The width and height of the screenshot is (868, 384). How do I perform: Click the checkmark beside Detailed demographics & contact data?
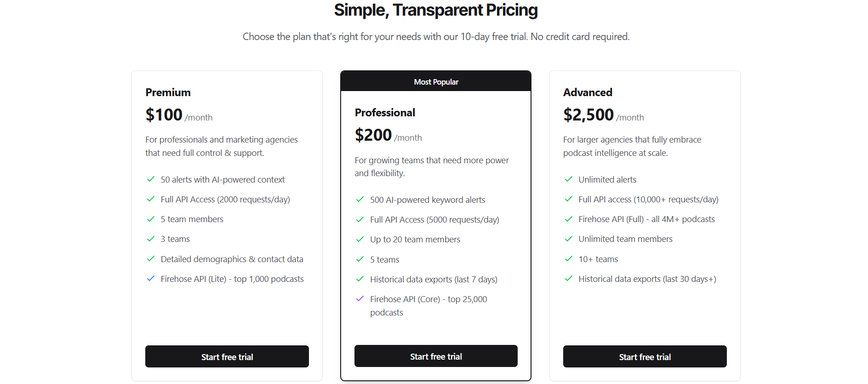[151, 259]
